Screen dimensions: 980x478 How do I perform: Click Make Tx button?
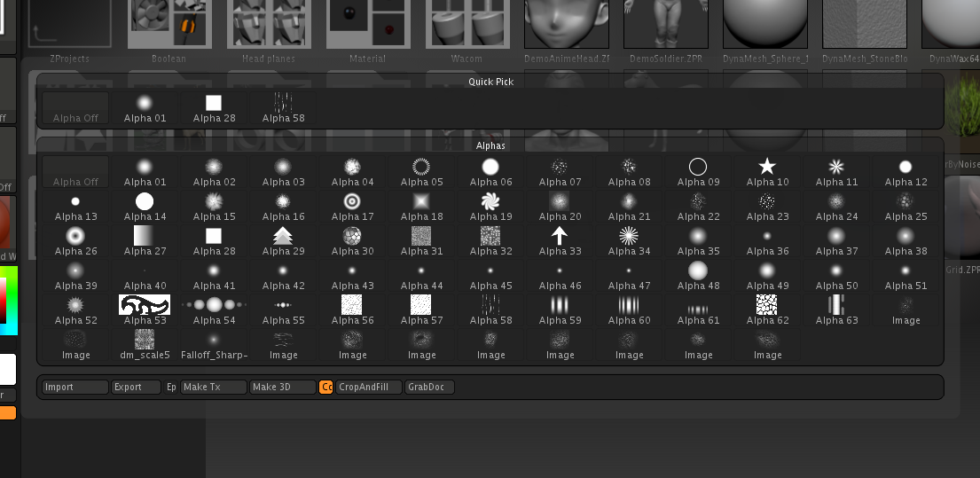point(214,387)
